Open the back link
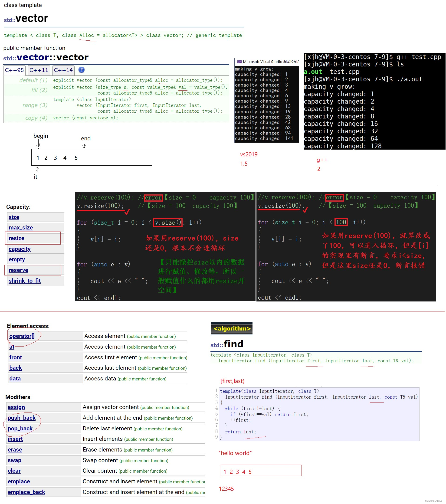The height and width of the screenshot is (504, 446). click(16, 368)
